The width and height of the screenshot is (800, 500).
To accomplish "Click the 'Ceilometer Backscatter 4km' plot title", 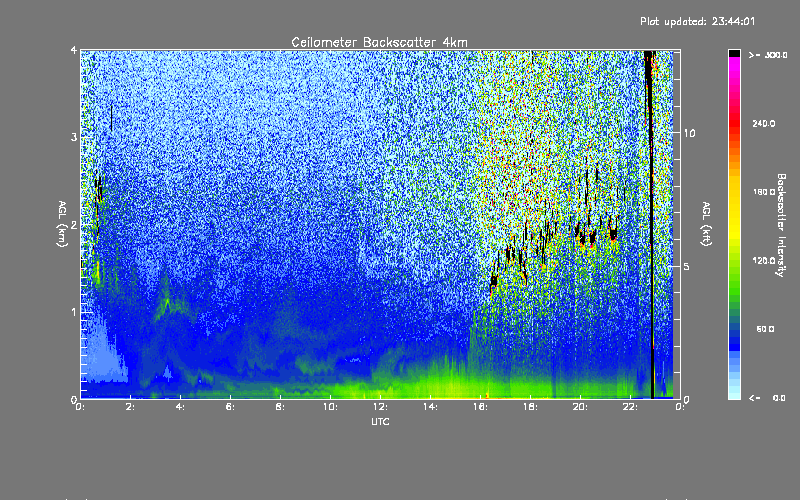I will point(379,42).
